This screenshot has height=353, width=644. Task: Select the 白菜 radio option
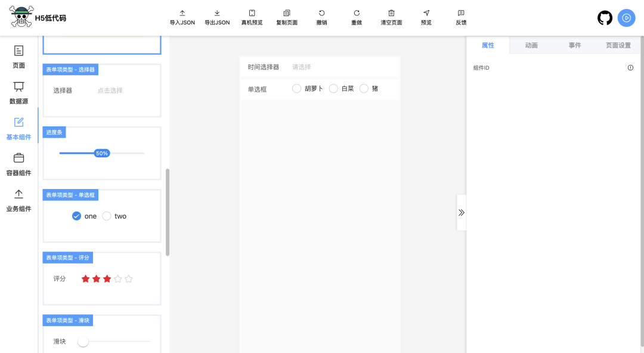(x=333, y=88)
